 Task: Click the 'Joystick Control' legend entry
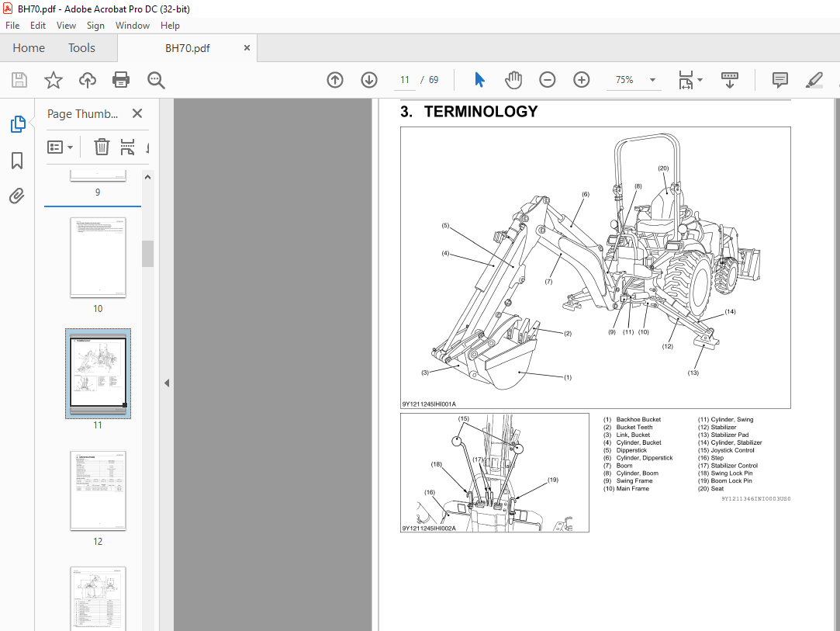click(732, 450)
